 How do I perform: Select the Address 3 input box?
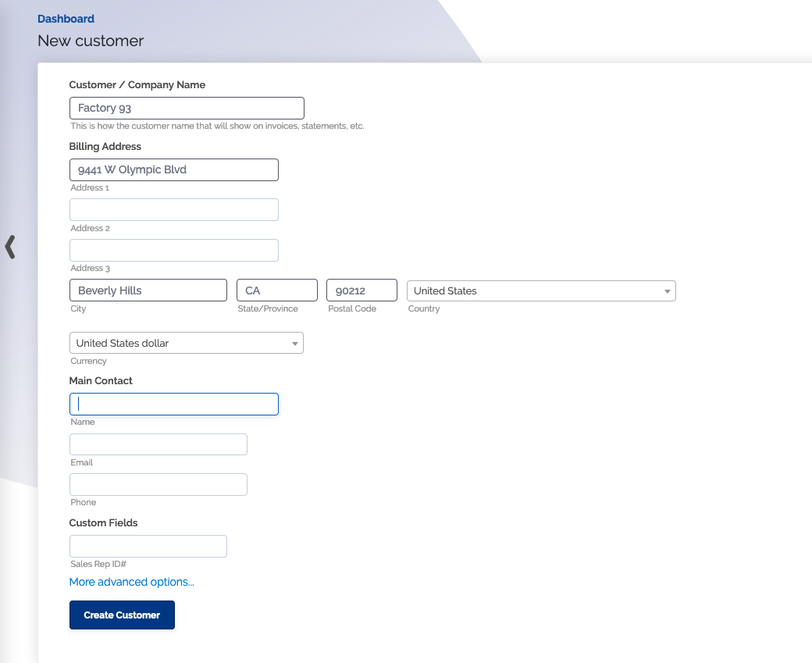(173, 250)
